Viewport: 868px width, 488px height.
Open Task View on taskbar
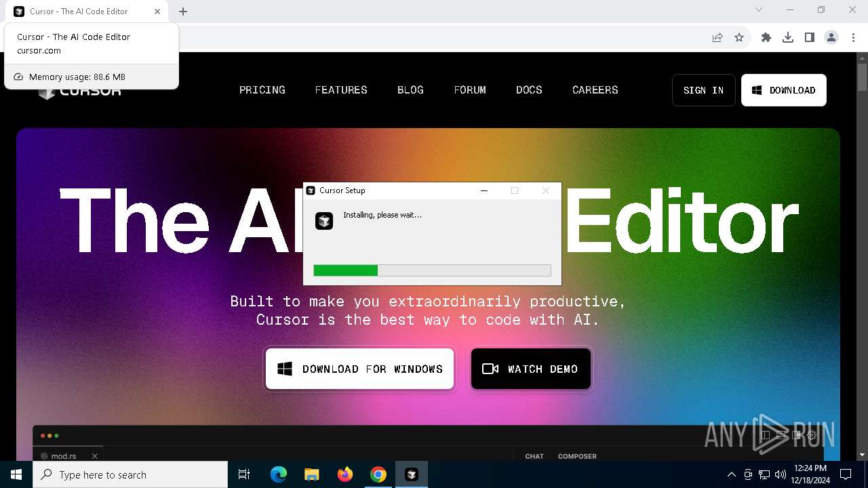(x=244, y=474)
